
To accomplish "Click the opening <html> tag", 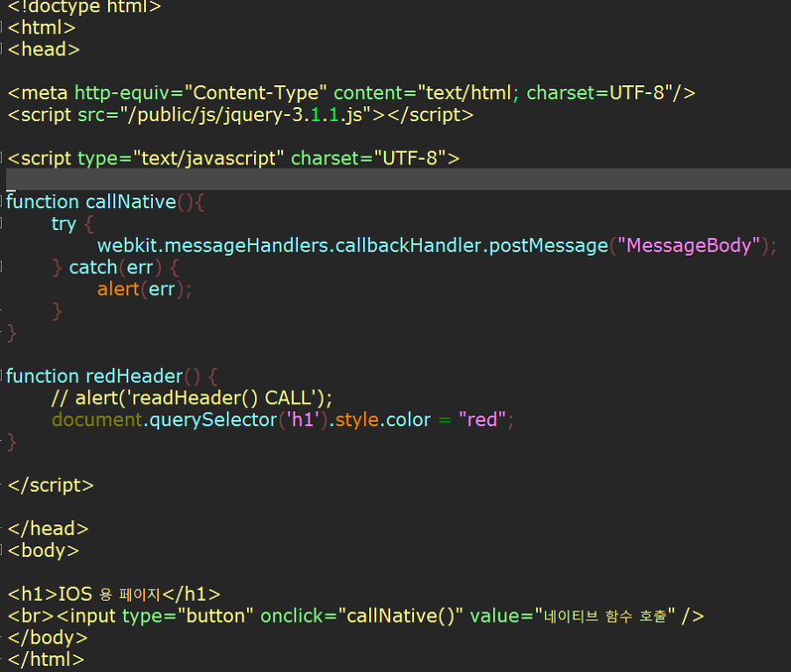I will (42, 27).
